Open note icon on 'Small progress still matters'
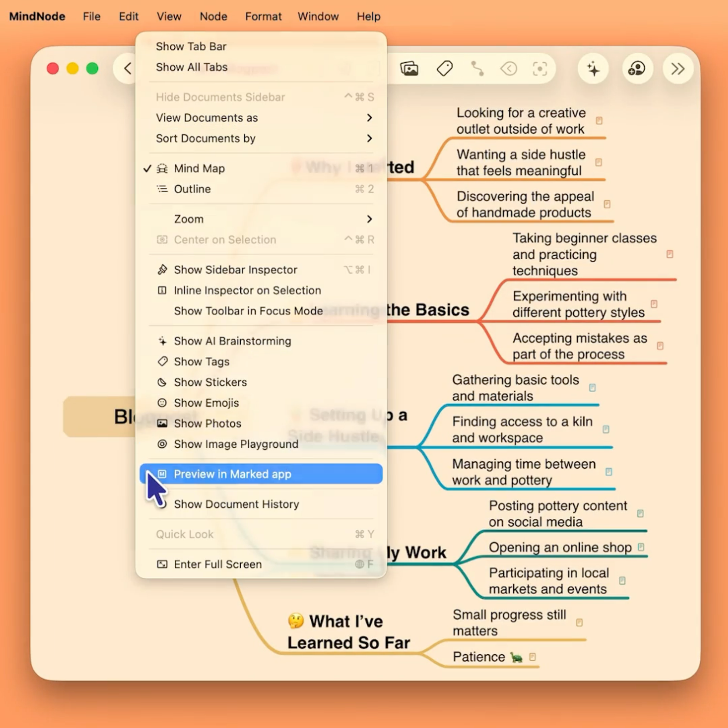728x728 pixels. click(x=579, y=622)
